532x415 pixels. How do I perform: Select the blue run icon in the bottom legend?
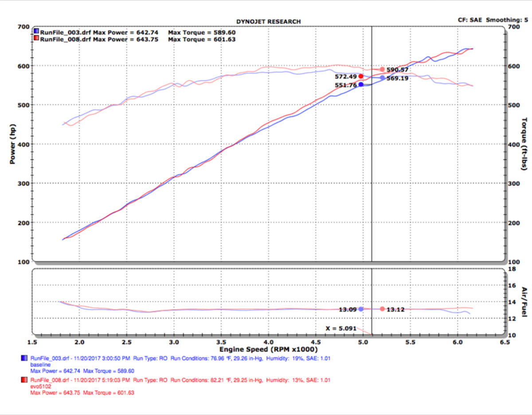pos(24,357)
